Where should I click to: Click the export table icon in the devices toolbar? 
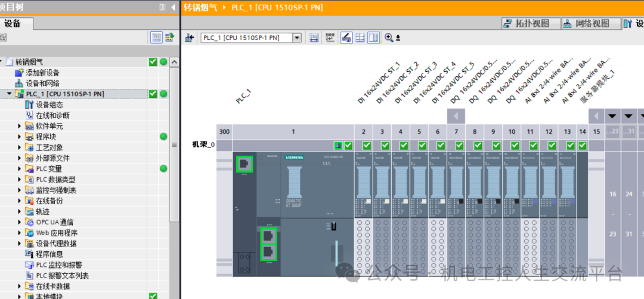tap(169, 38)
